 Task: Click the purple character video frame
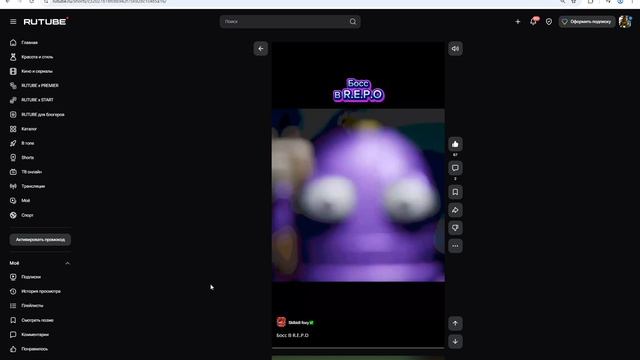pyautogui.click(x=358, y=195)
